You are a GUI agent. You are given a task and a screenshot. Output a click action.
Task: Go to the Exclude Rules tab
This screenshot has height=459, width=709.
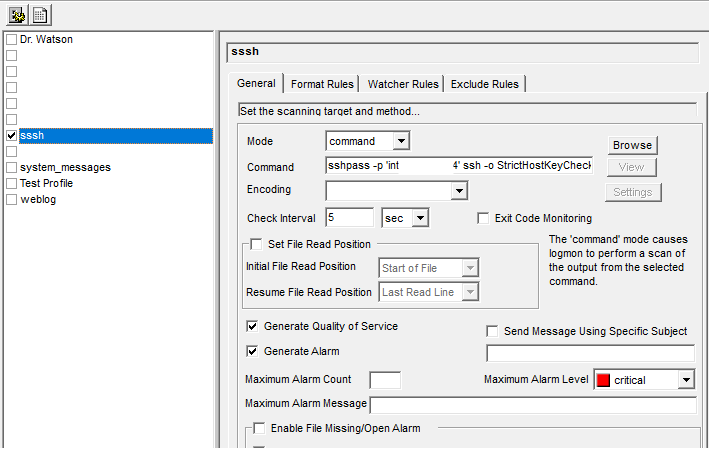pyautogui.click(x=485, y=84)
